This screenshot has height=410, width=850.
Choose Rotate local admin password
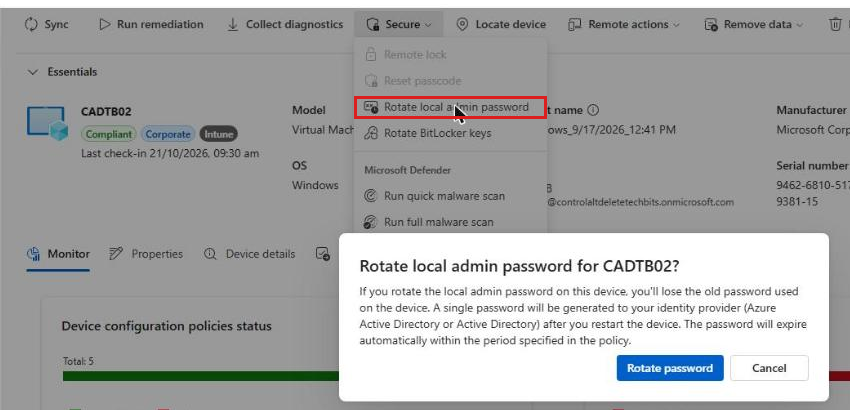click(x=450, y=107)
